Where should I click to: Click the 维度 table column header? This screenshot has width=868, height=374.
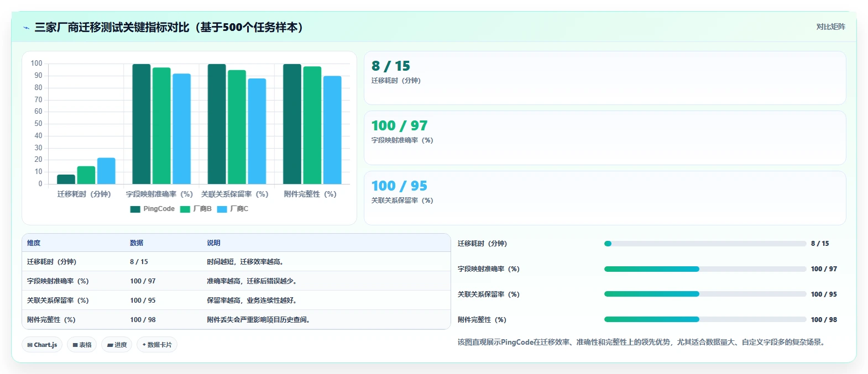coord(34,243)
